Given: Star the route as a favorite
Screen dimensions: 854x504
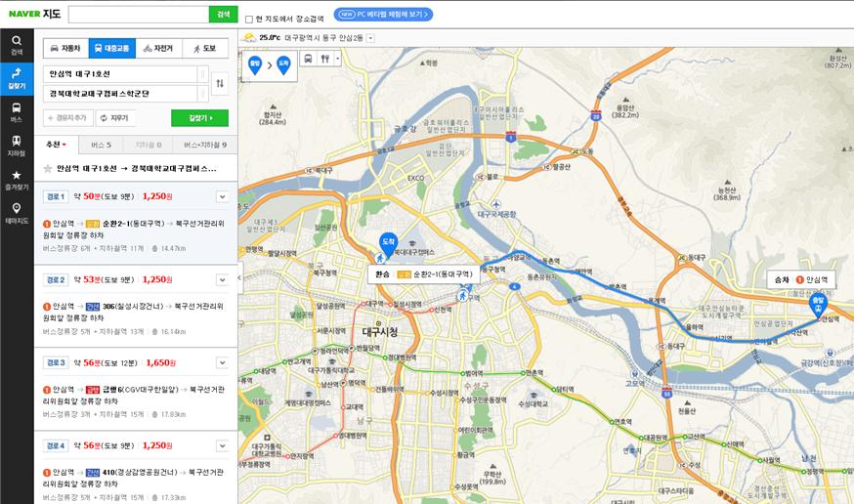Looking at the screenshot, I should [47, 168].
